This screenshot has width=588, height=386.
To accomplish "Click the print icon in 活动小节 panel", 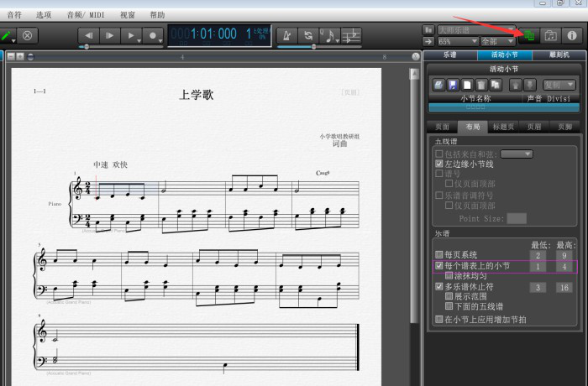I will (438, 85).
